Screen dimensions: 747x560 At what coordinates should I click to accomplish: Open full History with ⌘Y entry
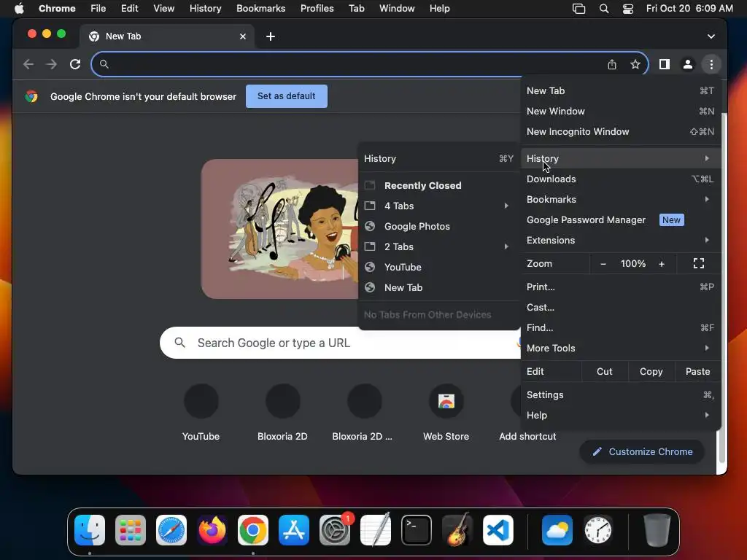pyautogui.click(x=438, y=158)
